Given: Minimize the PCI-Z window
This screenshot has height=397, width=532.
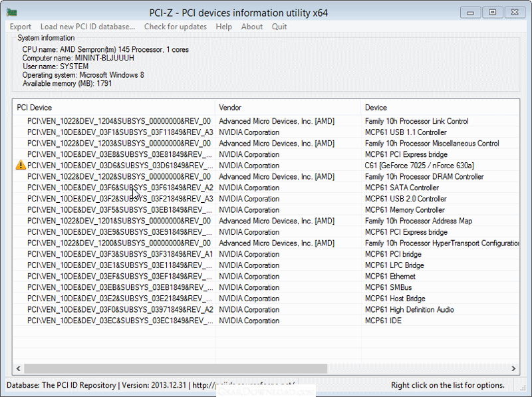Looking at the screenshot, I should [470, 13].
